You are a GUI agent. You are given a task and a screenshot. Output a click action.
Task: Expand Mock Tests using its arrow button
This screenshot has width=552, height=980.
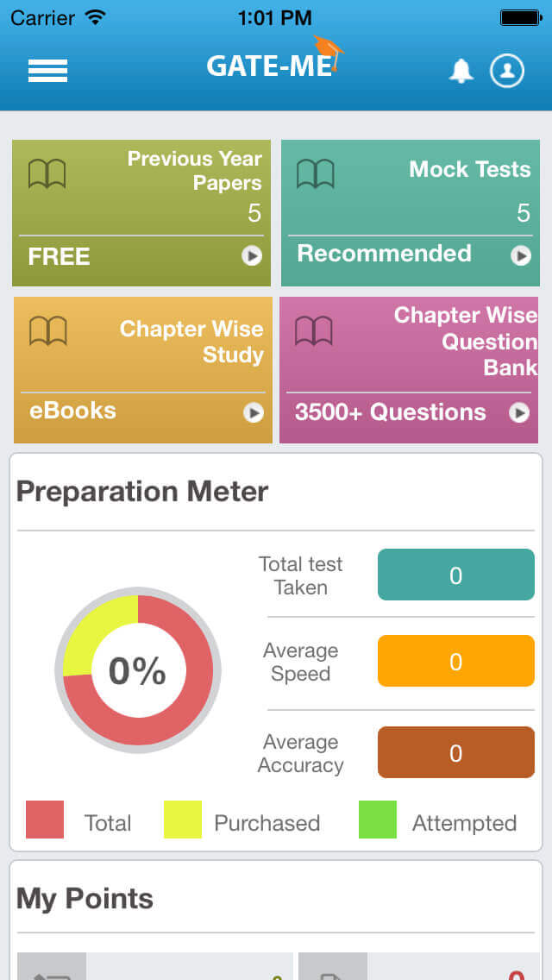520,254
